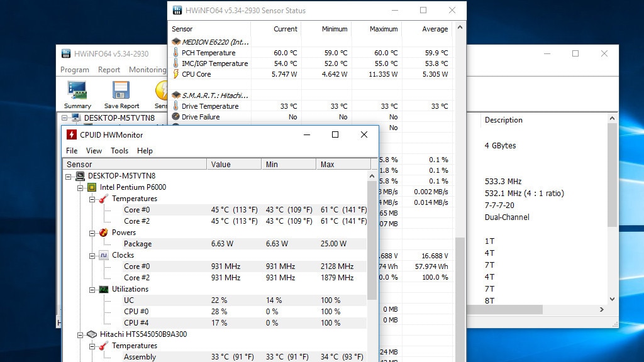Click the Max column header in HWMonitor

[343, 164]
